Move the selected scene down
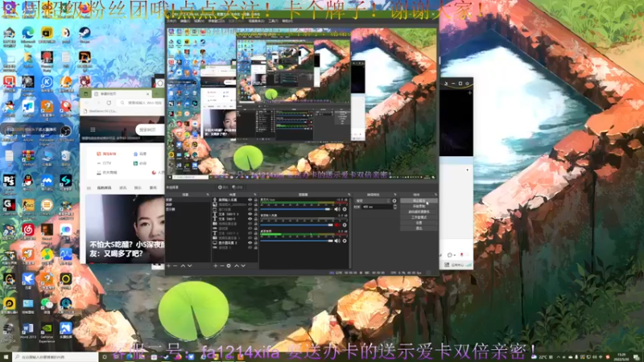Image resolution: width=644 pixels, height=362 pixels. [x=190, y=266]
